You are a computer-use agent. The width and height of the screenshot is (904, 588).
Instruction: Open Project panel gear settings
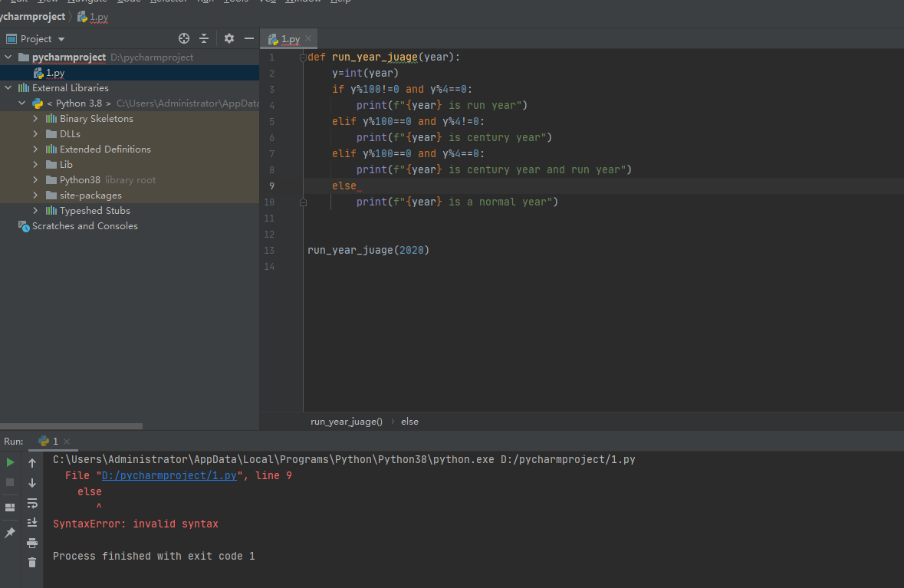(228, 38)
